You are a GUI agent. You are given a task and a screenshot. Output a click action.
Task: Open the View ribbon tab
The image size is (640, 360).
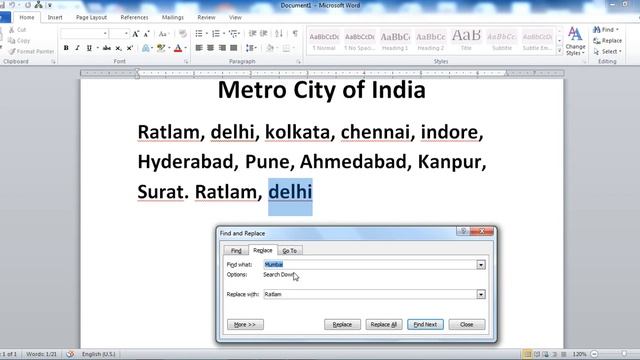(x=235, y=18)
